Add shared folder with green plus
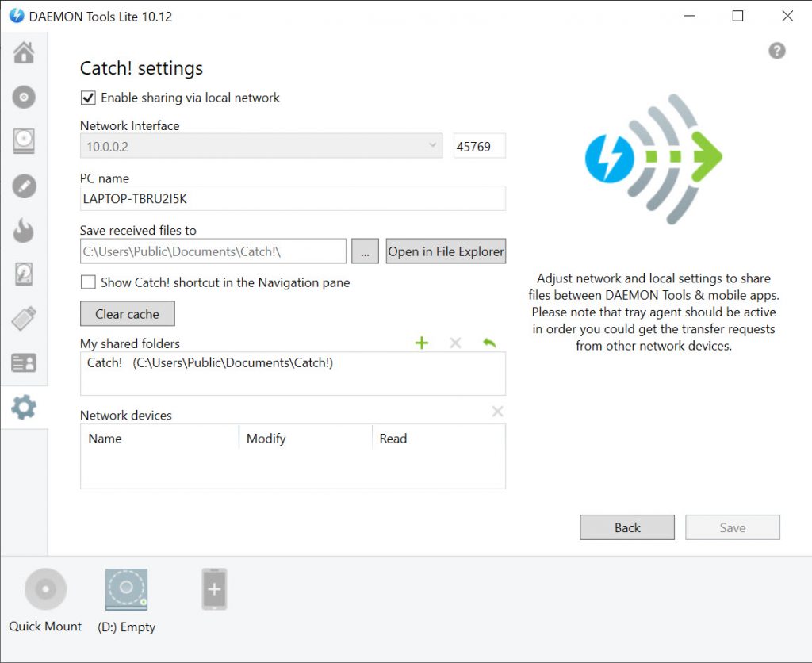This screenshot has height=663, width=812. [x=422, y=343]
